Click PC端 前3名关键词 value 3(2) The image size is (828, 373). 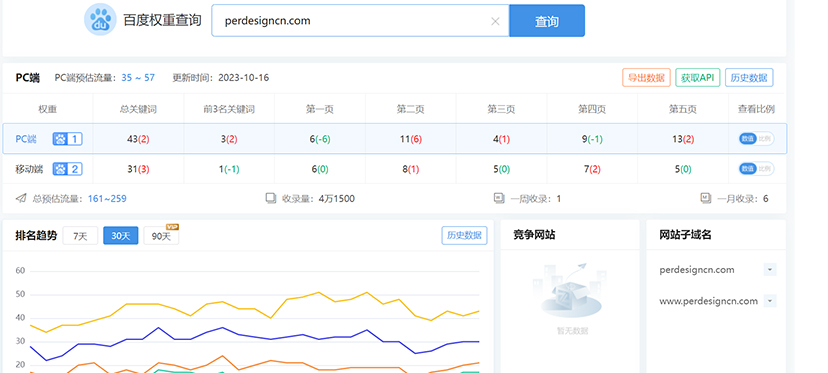(229, 139)
